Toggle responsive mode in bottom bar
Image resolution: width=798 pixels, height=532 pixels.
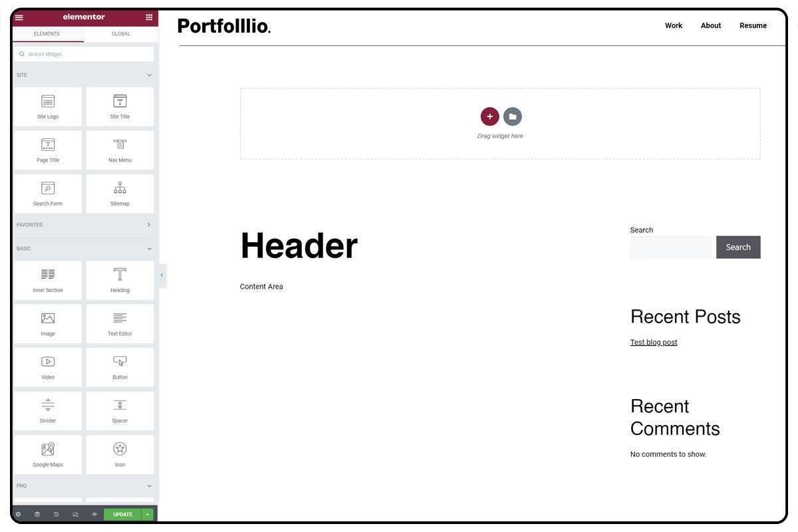[75, 514]
